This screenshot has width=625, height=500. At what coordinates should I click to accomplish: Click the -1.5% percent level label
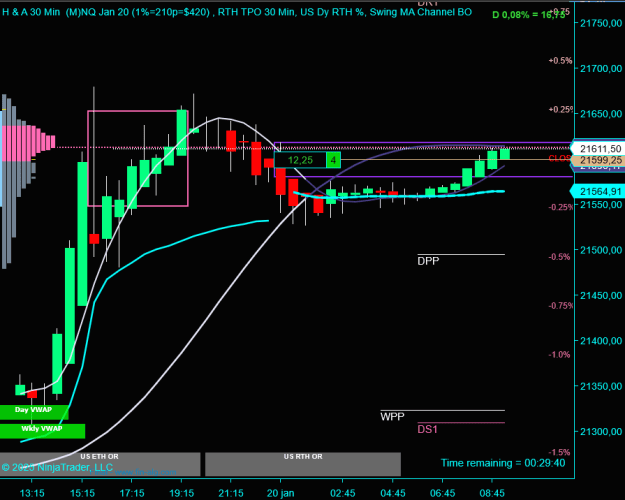[559, 453]
